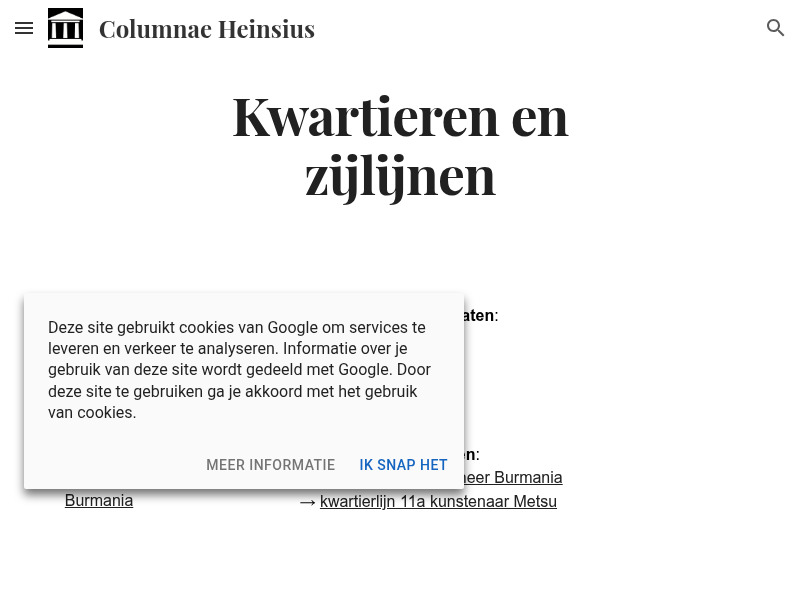Click the heer Burmania hyperlink
The width and height of the screenshot is (800, 600).
click(x=510, y=477)
